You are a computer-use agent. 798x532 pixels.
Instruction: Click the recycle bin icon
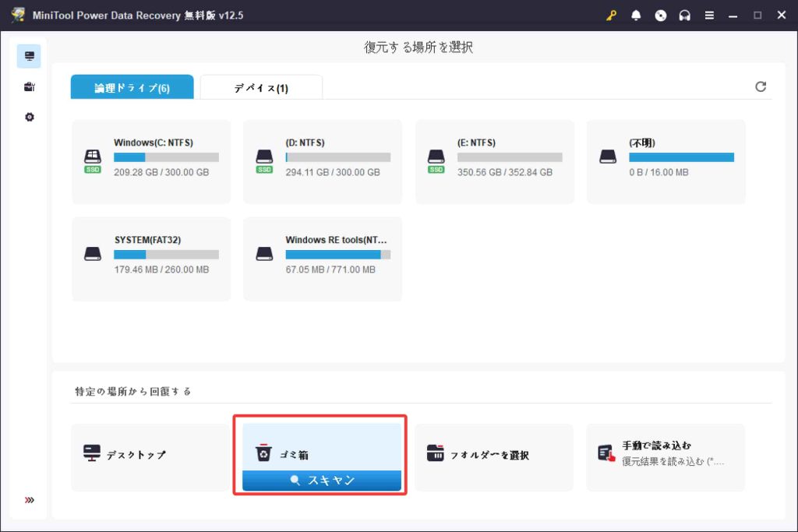tap(263, 453)
